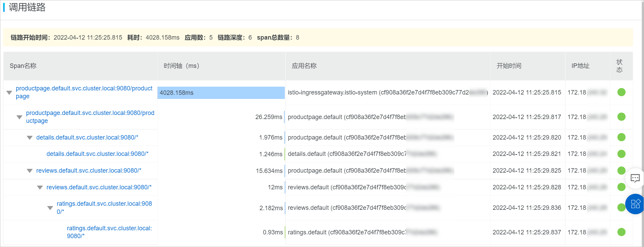Click the 4028.158ms blue timeline bar
644x247 pixels.
click(x=221, y=93)
